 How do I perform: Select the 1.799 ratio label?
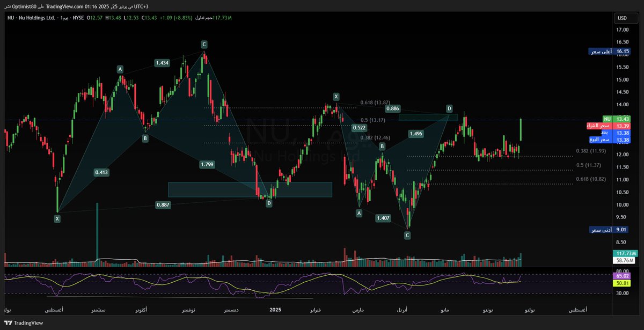(x=207, y=164)
